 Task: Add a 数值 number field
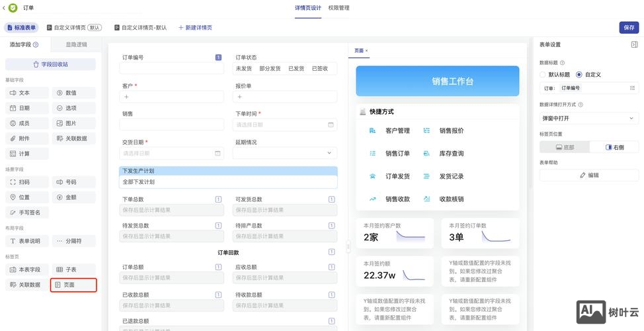click(73, 93)
